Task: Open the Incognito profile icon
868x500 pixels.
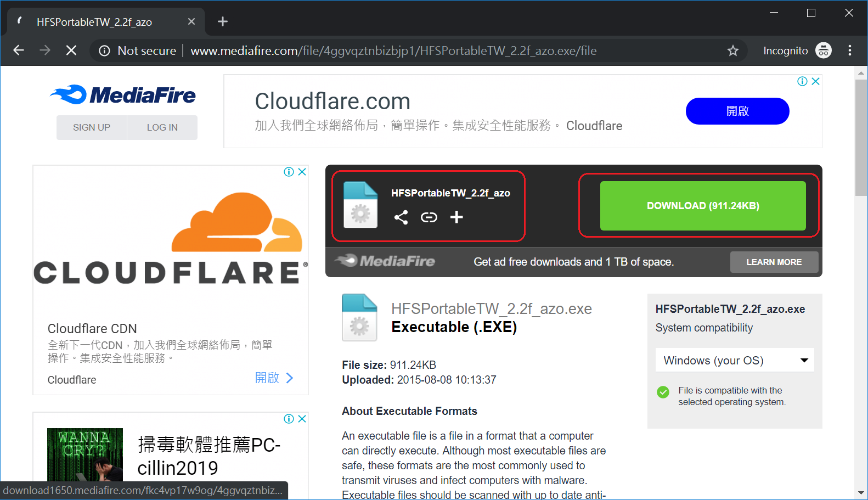Action: coord(823,50)
